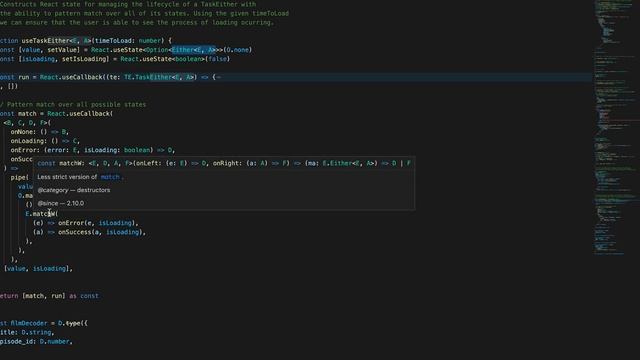Click 'E.matchW(' call in the code

(x=42, y=214)
